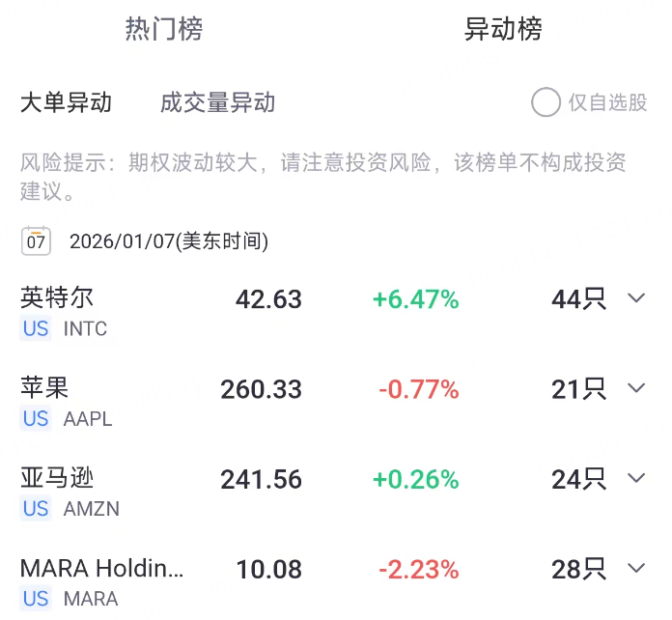Expand the 苹果 row chevron
Viewport: 672px width, 620px height.
tap(635, 388)
